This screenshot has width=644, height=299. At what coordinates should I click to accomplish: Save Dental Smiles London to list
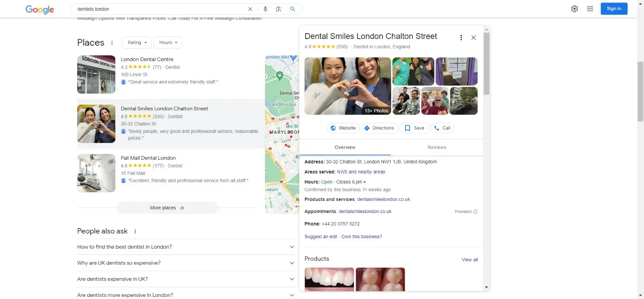pyautogui.click(x=414, y=128)
